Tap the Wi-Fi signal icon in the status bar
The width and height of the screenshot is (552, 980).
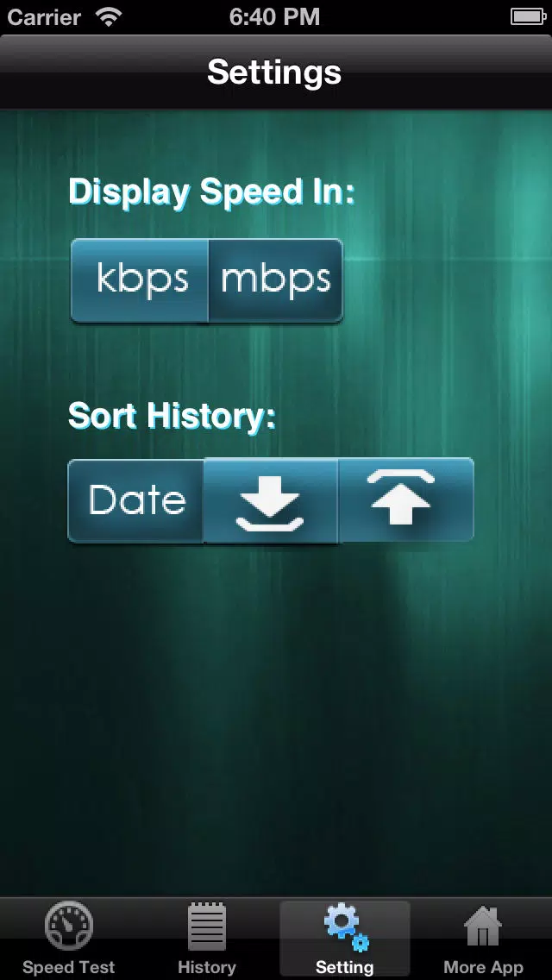coord(110,17)
